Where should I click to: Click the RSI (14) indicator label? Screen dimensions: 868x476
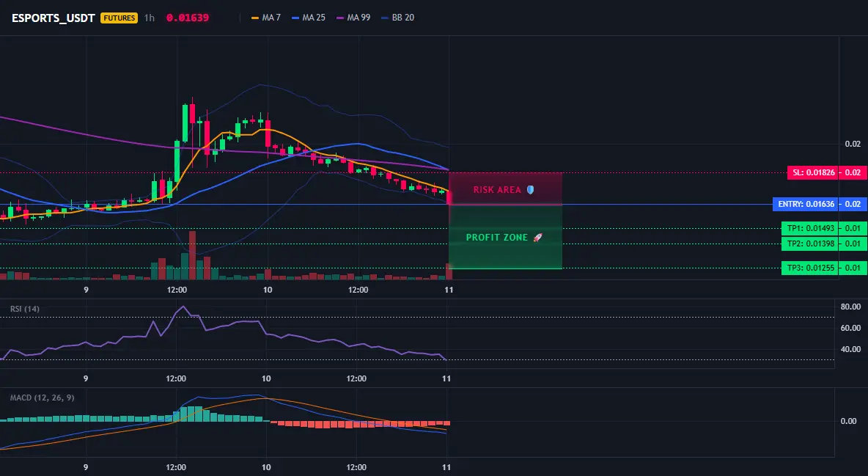pyautogui.click(x=24, y=309)
